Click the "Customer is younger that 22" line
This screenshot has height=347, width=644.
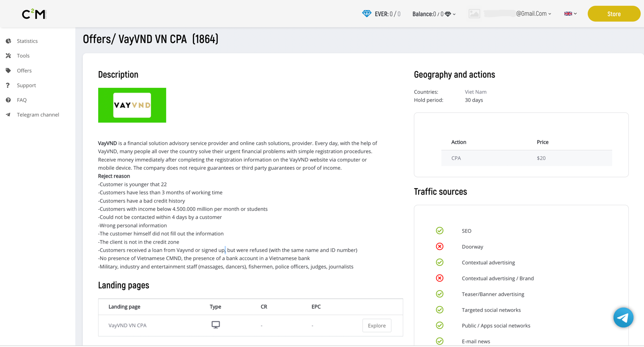[132, 184]
